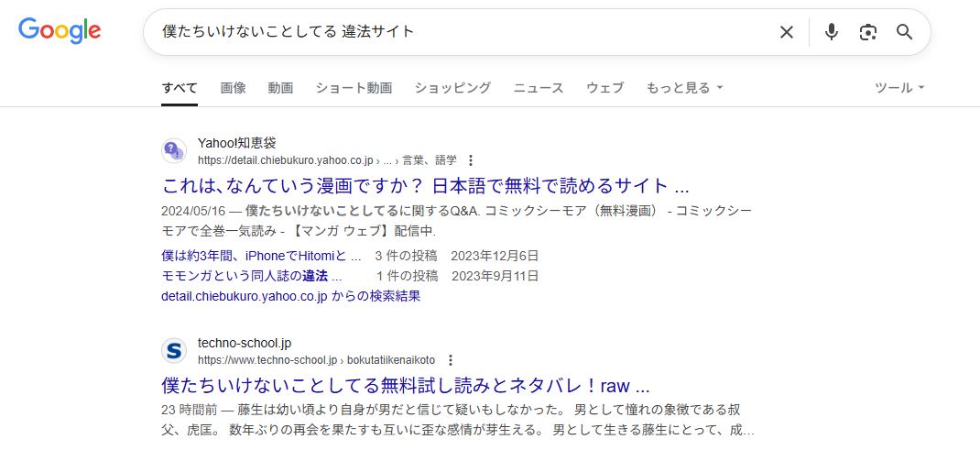The width and height of the screenshot is (980, 461).
Task: Click the 2023年9月11日 date
Action: tap(495, 276)
